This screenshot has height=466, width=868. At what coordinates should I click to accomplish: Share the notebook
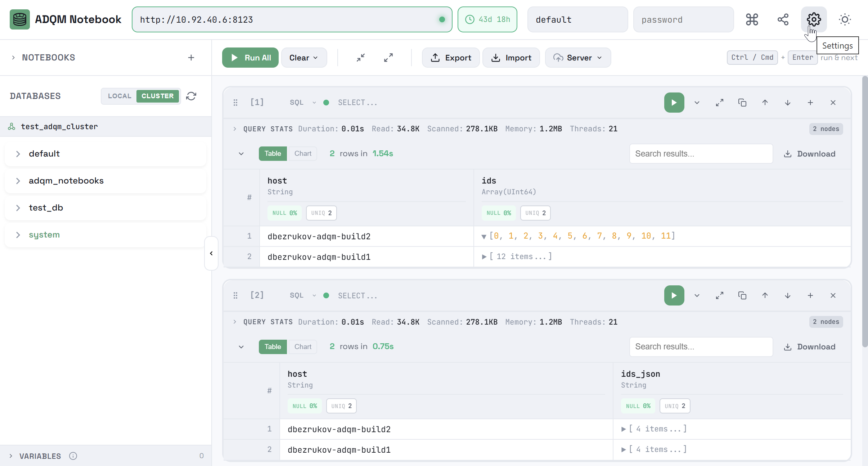click(x=783, y=19)
